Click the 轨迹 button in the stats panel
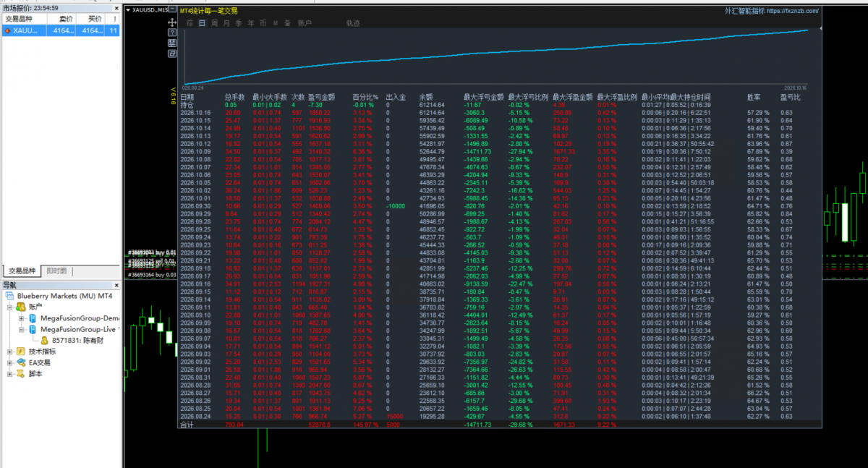 [353, 23]
